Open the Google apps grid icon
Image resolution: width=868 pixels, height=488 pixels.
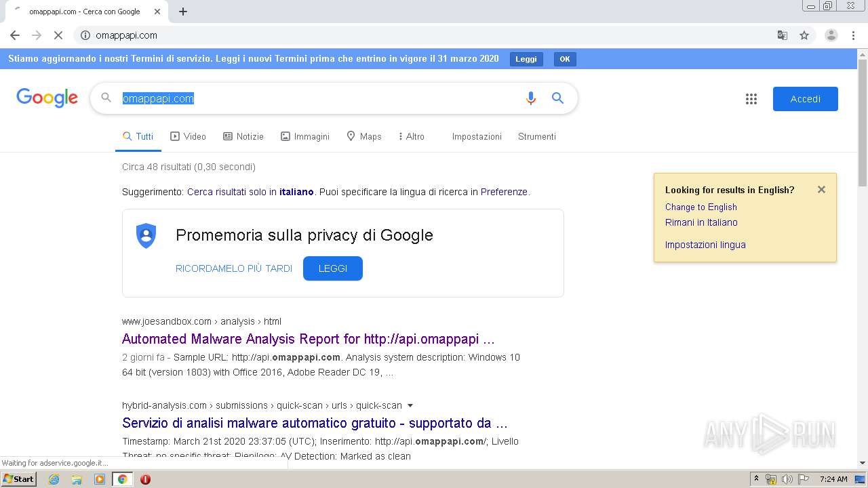tap(751, 99)
